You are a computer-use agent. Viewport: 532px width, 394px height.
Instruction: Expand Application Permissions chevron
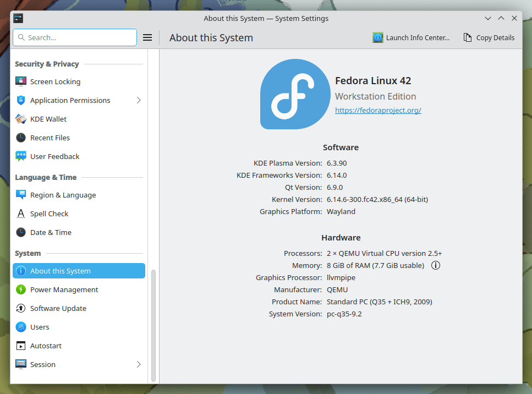[139, 100]
